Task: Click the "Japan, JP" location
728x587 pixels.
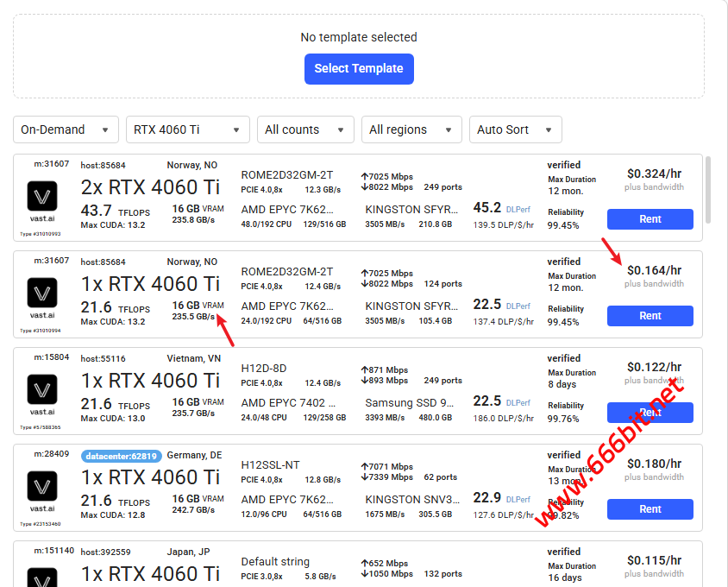Action: (189, 552)
